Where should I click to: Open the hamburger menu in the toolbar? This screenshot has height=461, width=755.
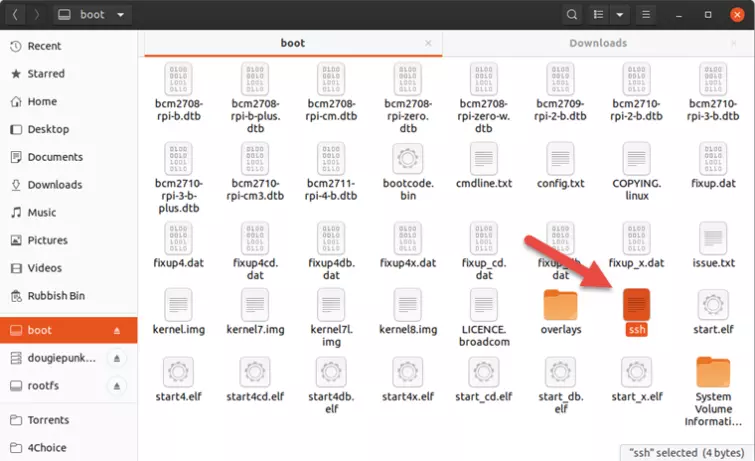tap(646, 14)
